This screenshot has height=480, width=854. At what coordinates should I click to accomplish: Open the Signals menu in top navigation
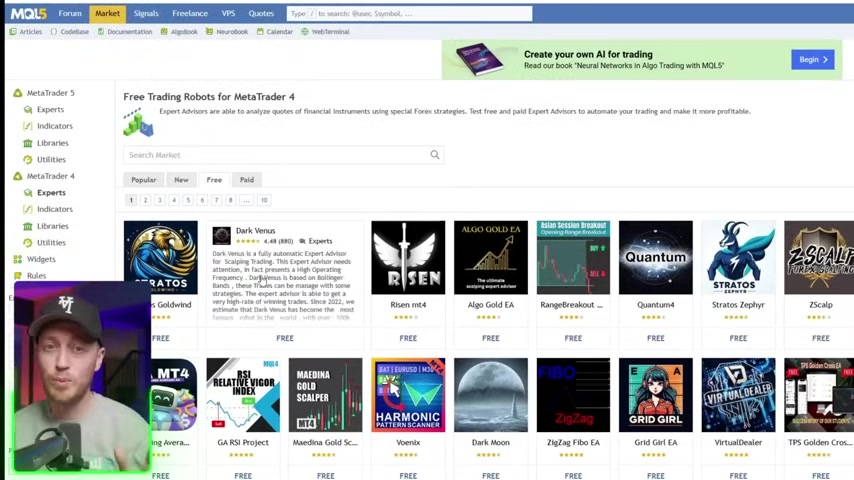point(146,13)
